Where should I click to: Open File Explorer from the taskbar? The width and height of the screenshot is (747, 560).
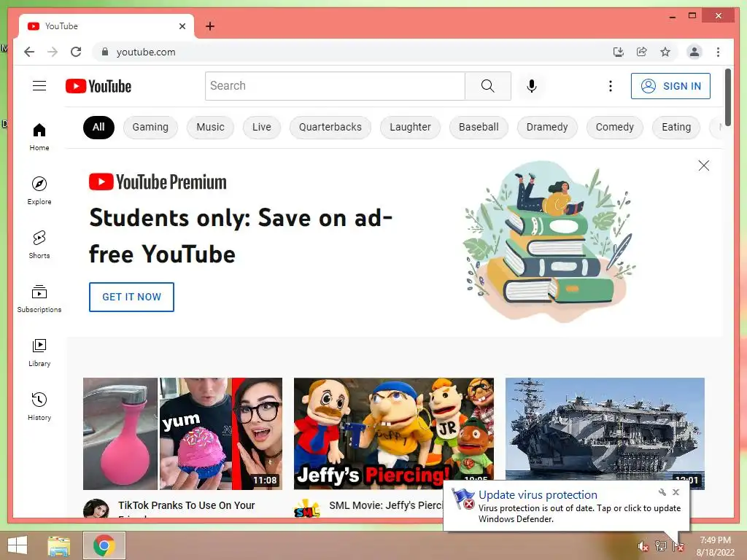click(x=59, y=545)
